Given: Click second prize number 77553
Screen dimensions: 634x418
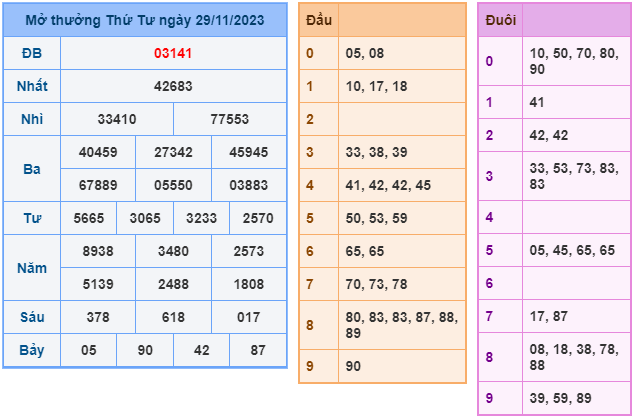Looking at the screenshot, I should [x=230, y=119].
